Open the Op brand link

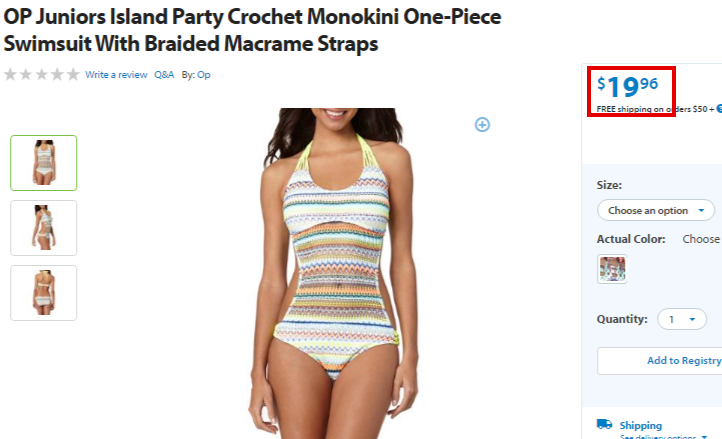pyautogui.click(x=204, y=75)
